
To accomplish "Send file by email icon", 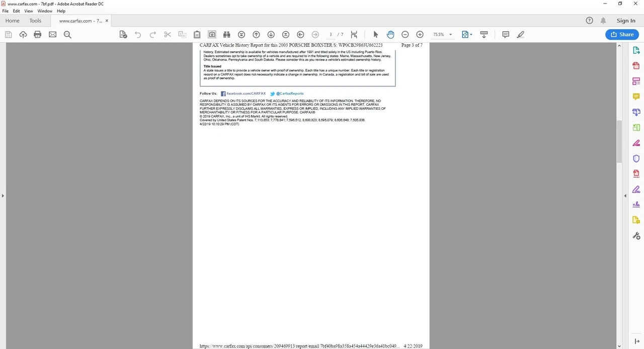I will [x=52, y=34].
